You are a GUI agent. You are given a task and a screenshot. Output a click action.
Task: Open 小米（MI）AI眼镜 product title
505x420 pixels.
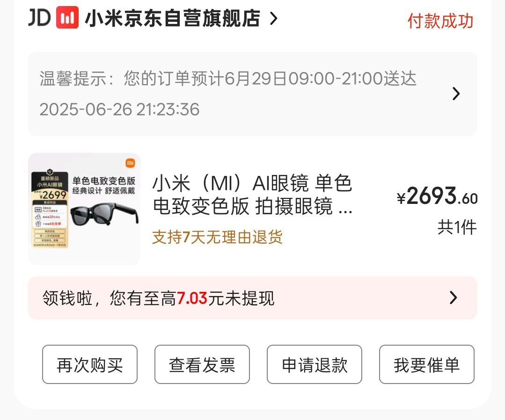253,195
